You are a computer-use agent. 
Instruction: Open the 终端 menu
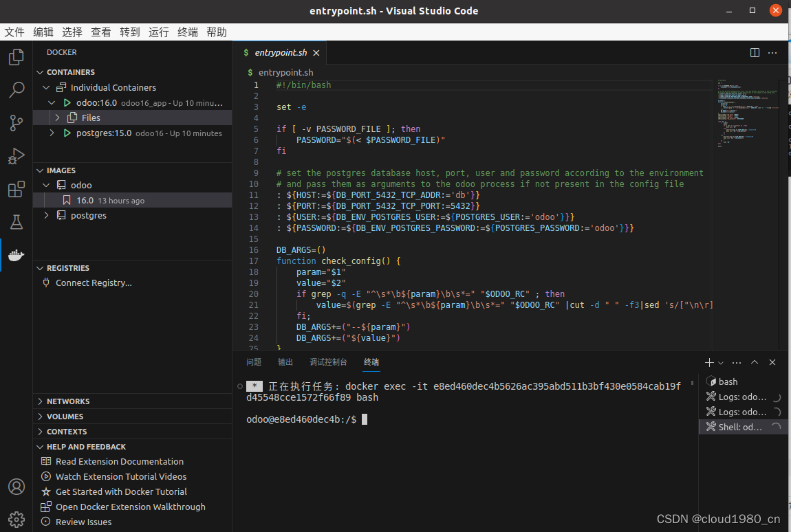pos(186,32)
